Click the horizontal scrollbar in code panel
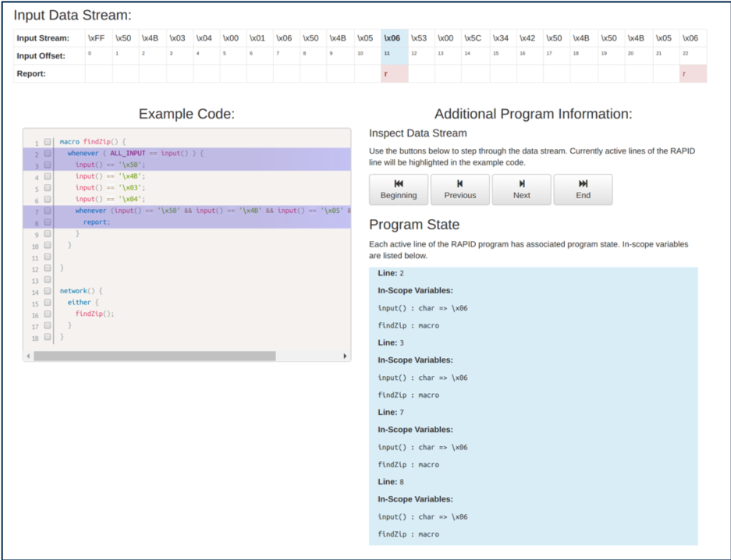 tap(154, 356)
